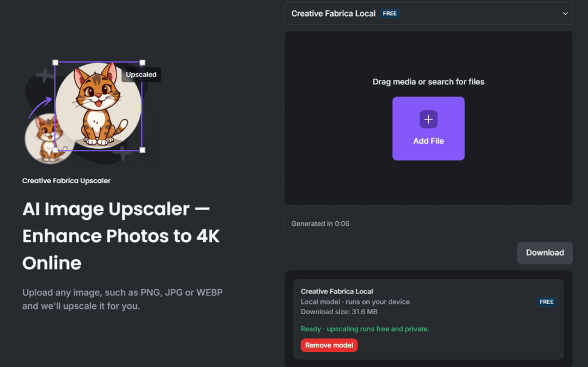Click the Creative Fabrica Local card title
This screenshot has width=588, height=367.
(x=336, y=292)
